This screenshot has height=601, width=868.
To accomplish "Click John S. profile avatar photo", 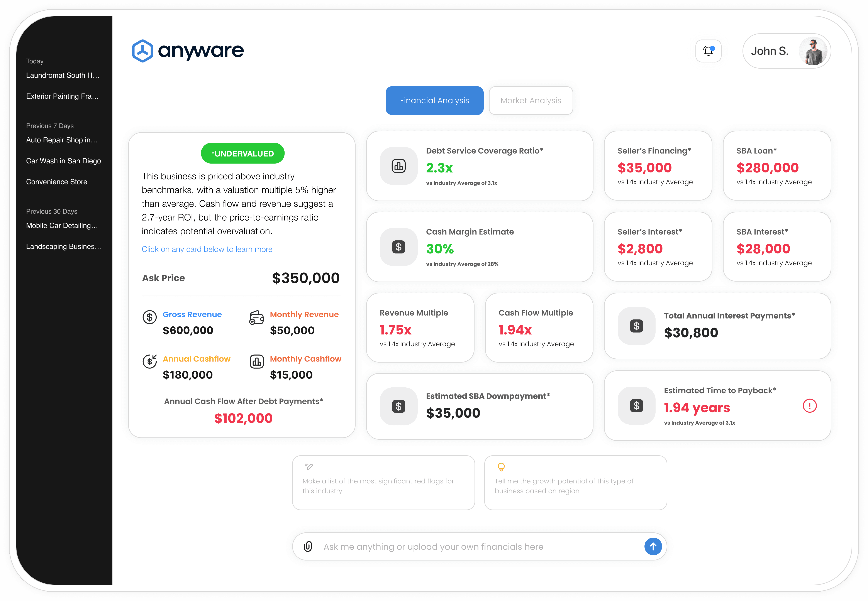I will [813, 51].
